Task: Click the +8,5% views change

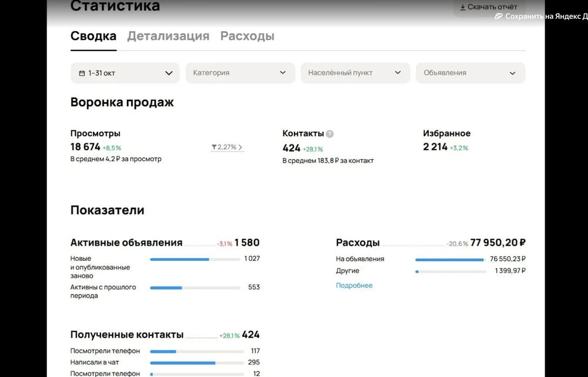Action: (112, 148)
